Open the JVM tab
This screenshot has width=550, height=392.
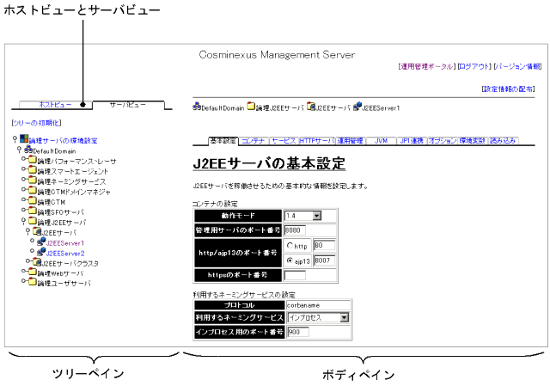pyautogui.click(x=381, y=141)
